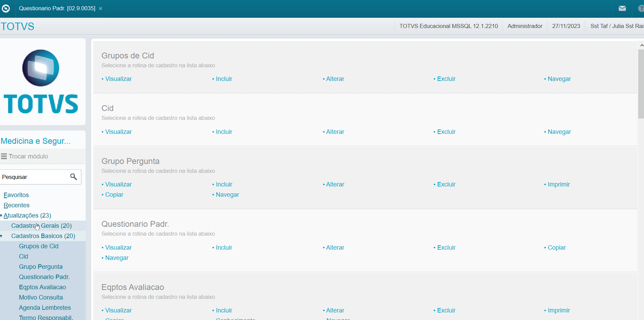The height and width of the screenshot is (320, 644).
Task: Click Imprimir under Grupo Pergunta
Action: 559,184
